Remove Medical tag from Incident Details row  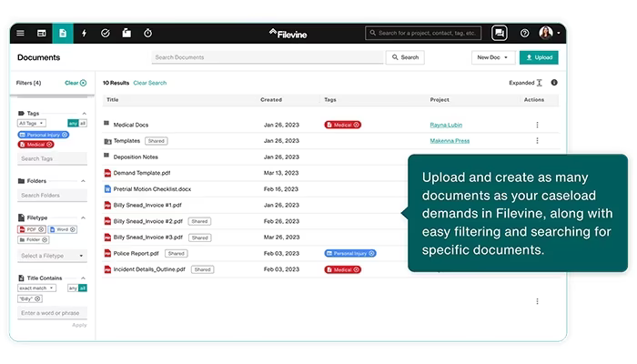357,269
